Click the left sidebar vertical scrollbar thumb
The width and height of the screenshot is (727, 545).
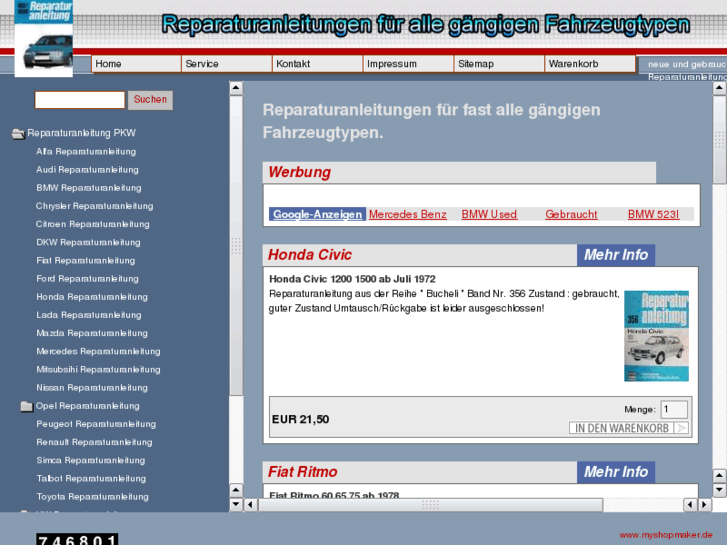pyautogui.click(x=236, y=245)
